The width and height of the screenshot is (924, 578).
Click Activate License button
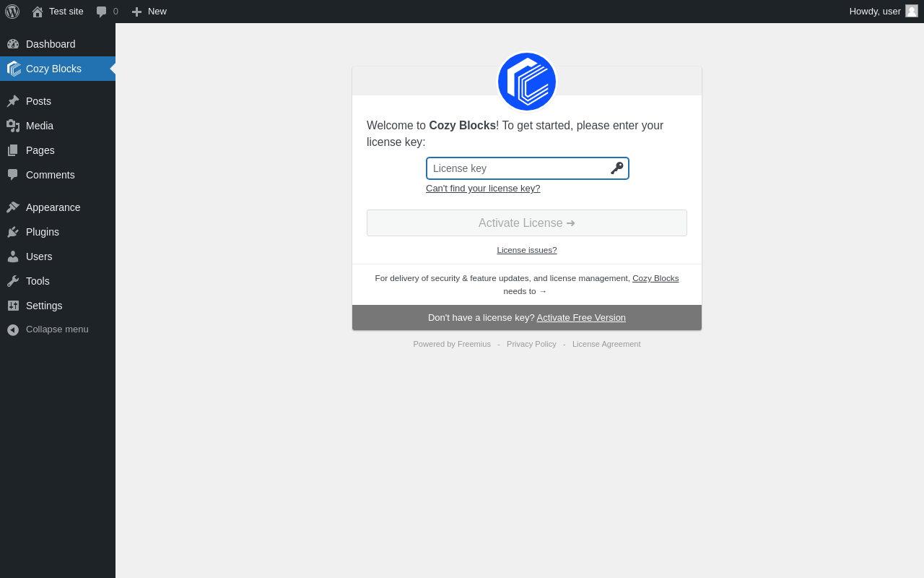(x=527, y=223)
